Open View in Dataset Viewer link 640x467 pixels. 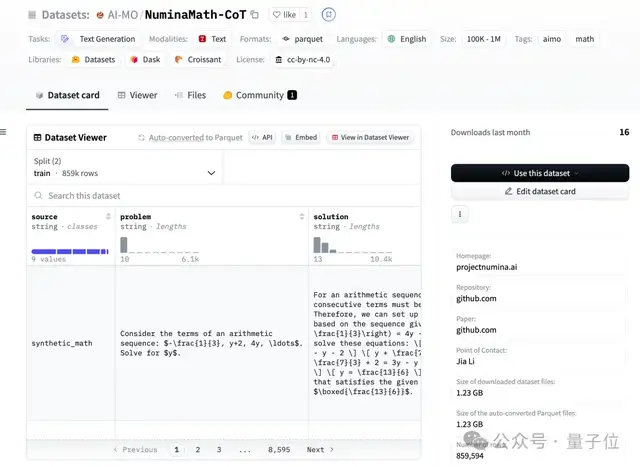370,137
